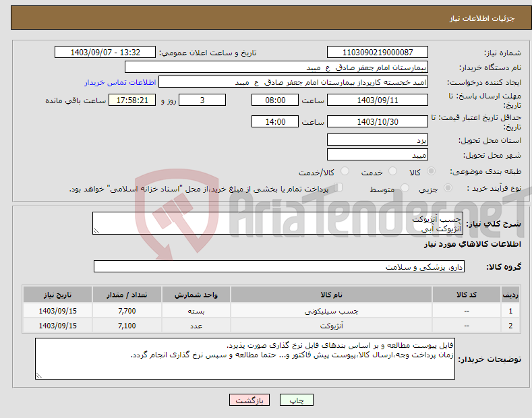The width and height of the screenshot is (532, 418).
Task: Click the need date in چسب سیلیکونی row
Action: point(58,311)
